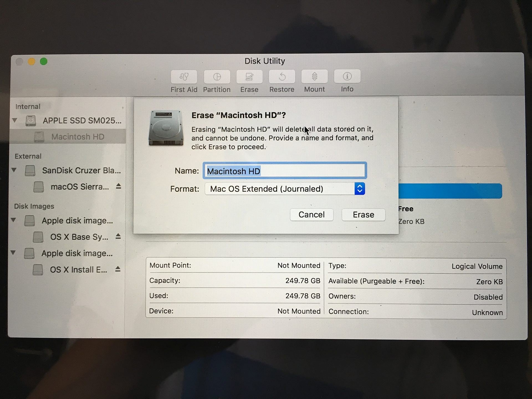Image resolution: width=532 pixels, height=399 pixels.
Task: Select OS X Base Sy... label
Action: pyautogui.click(x=79, y=237)
